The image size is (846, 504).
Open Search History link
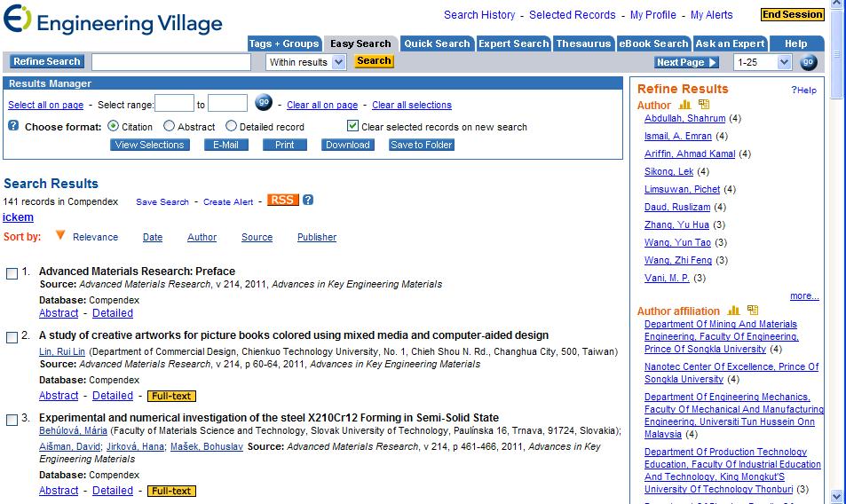pyautogui.click(x=479, y=14)
